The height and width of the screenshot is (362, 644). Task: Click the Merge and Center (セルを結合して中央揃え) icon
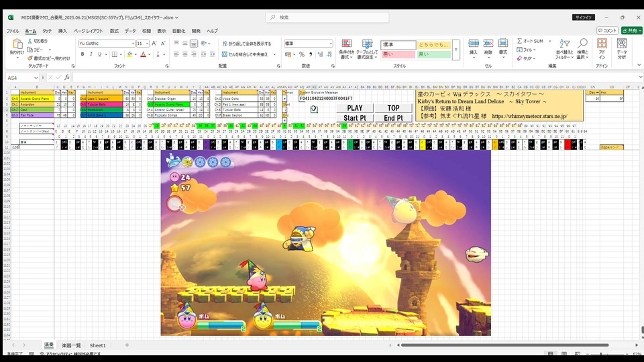225,54
